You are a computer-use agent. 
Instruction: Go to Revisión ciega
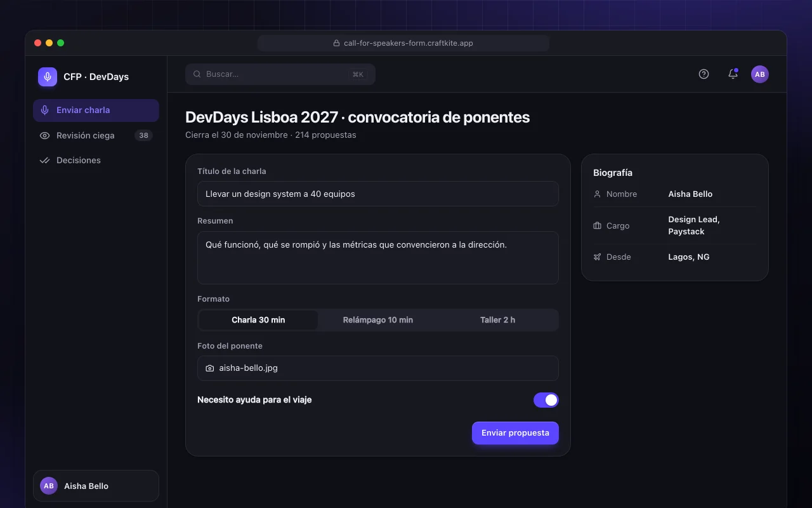coord(96,135)
